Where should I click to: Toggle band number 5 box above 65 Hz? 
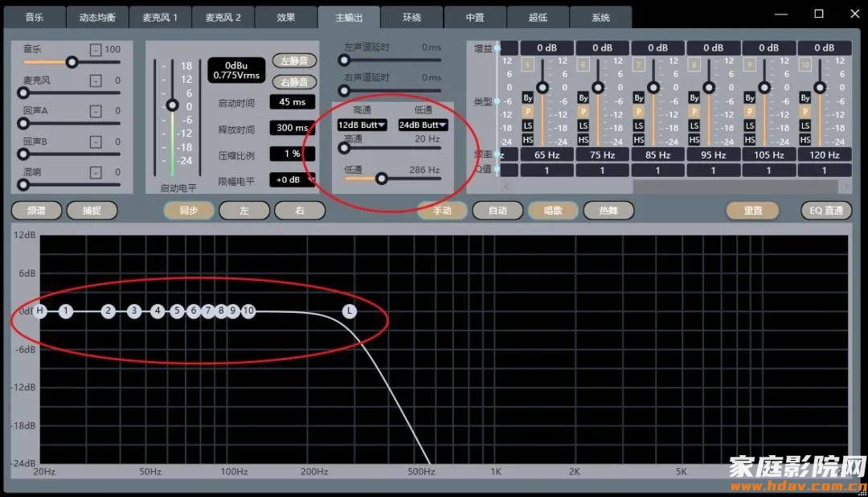[x=527, y=65]
